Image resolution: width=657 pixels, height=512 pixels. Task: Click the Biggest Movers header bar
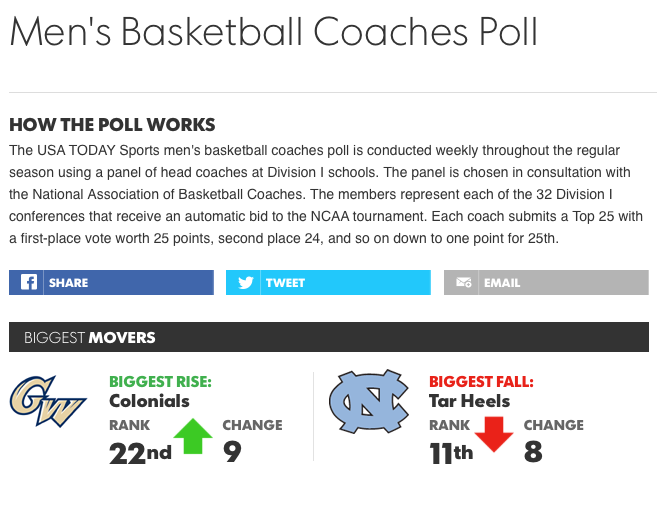click(329, 337)
